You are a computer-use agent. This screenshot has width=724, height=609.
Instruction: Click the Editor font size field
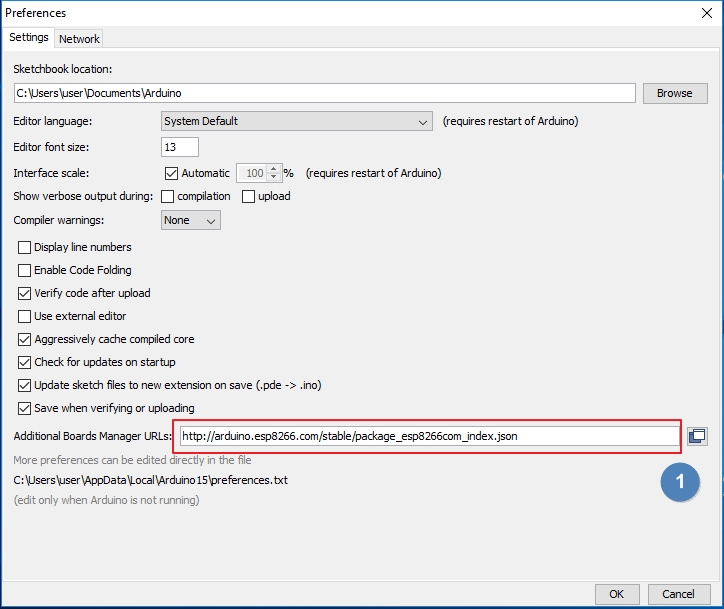click(180, 147)
